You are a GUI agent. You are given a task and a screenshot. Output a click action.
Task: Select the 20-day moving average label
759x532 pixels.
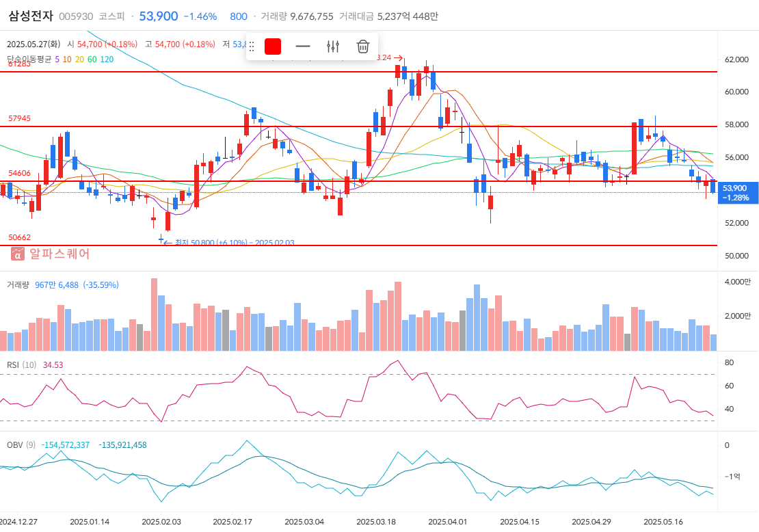coord(79,59)
